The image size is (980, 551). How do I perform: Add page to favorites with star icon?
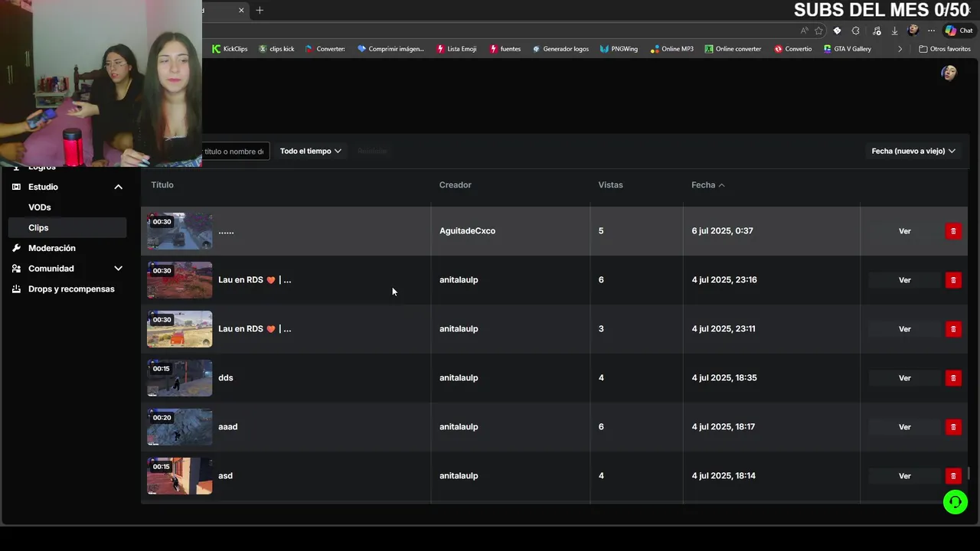(x=818, y=31)
